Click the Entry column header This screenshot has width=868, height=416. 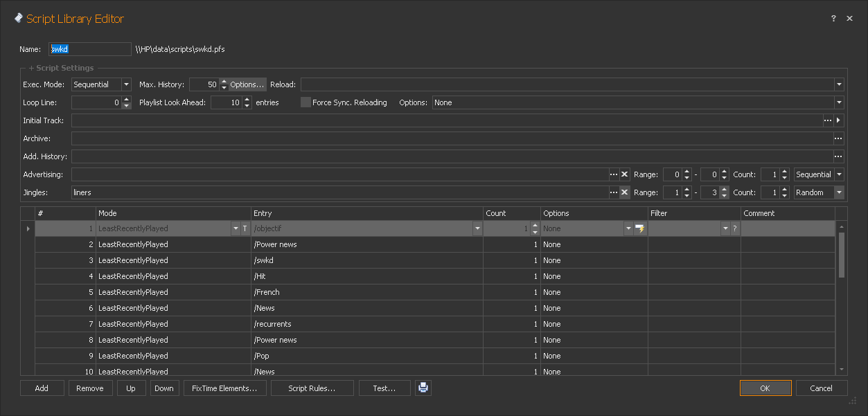tap(366, 213)
